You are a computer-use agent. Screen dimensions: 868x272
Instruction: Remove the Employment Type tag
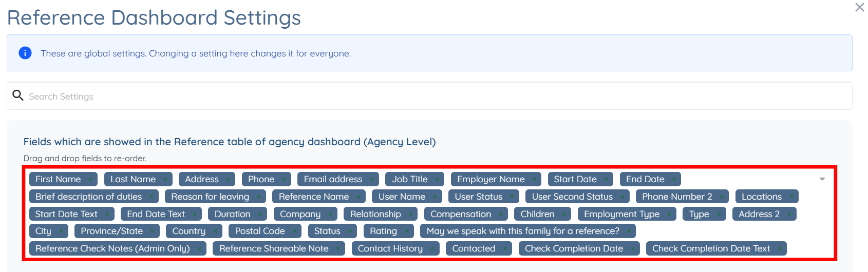click(x=669, y=214)
